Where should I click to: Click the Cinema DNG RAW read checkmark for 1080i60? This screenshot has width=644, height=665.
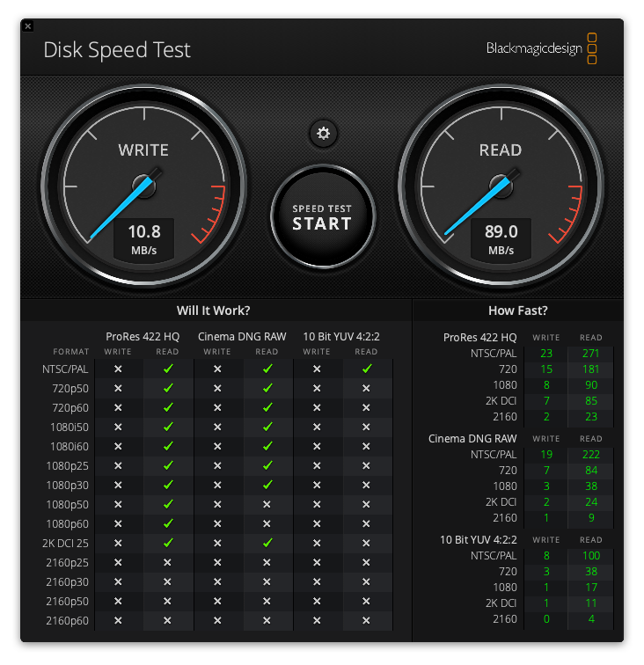click(267, 446)
